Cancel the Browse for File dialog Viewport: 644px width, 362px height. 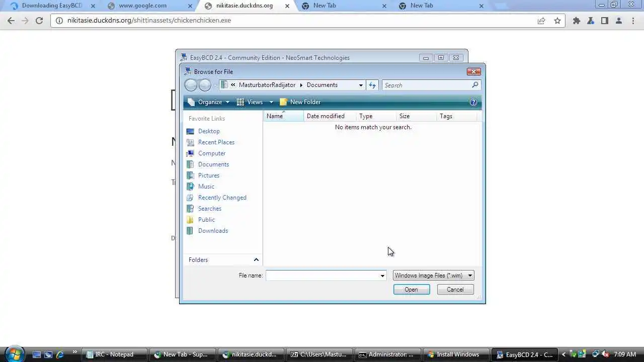coord(455,290)
